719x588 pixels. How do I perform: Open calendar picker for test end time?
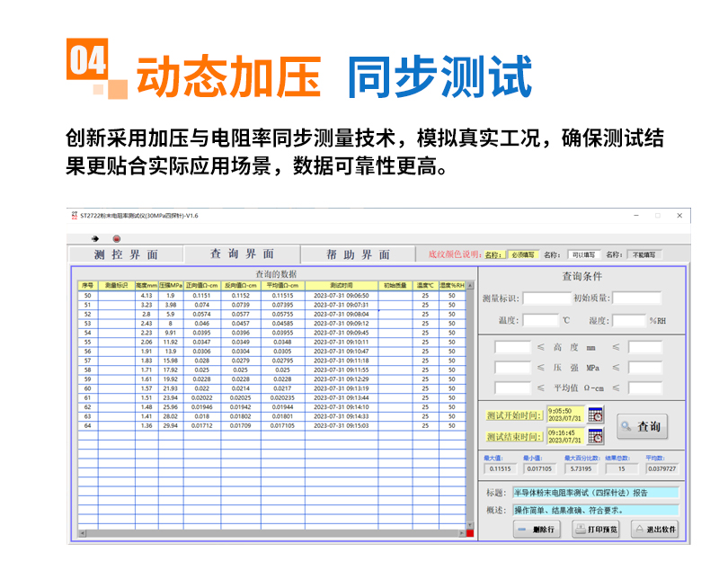click(x=596, y=436)
